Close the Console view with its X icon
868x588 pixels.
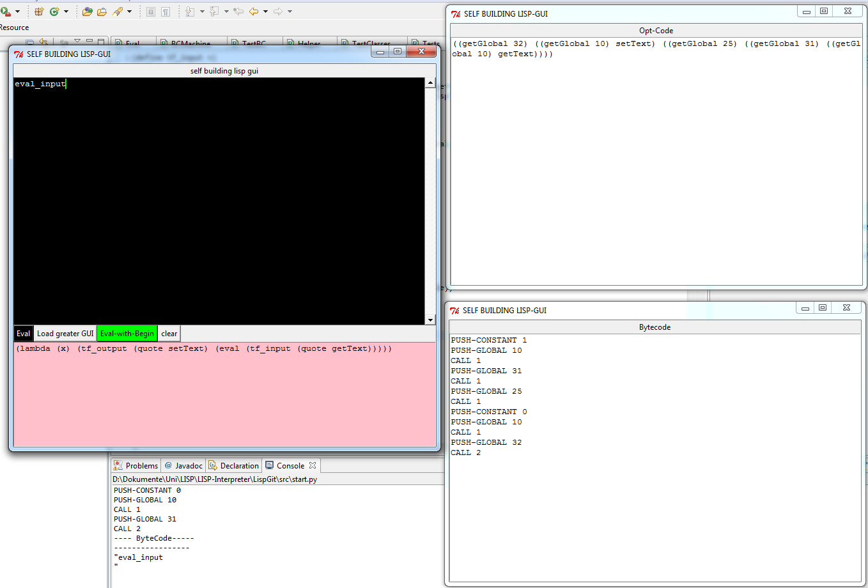click(x=313, y=465)
